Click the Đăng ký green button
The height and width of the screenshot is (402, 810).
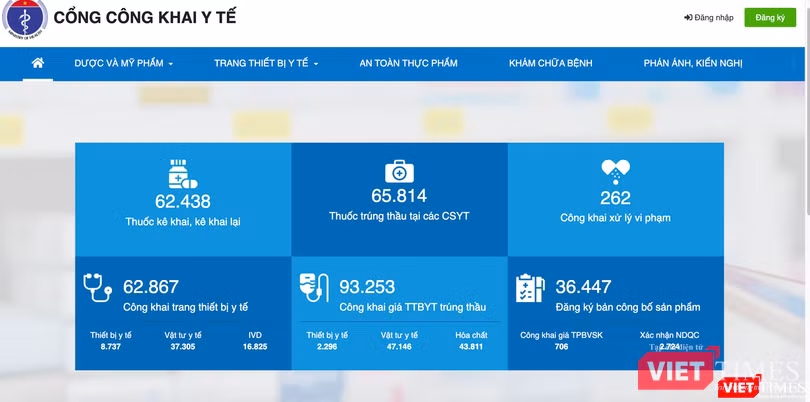coord(770,18)
